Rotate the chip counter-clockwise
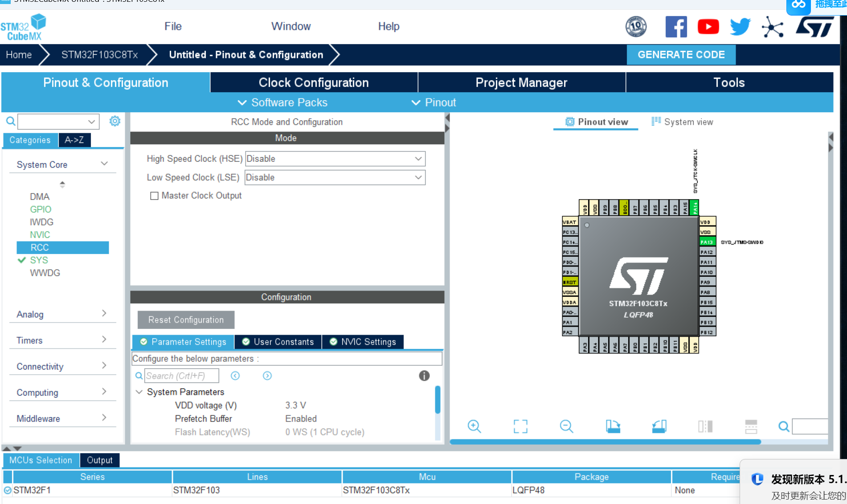This screenshot has height=504, width=847. pos(659,426)
